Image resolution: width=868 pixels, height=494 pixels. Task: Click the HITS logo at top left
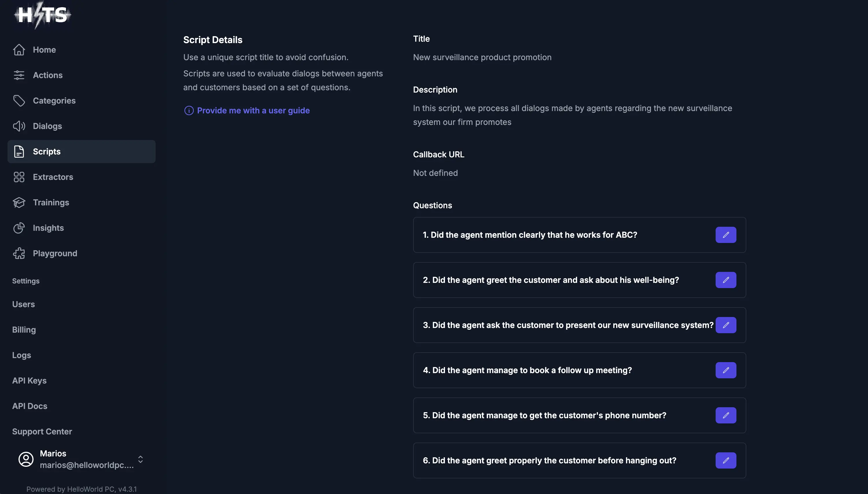tap(43, 15)
